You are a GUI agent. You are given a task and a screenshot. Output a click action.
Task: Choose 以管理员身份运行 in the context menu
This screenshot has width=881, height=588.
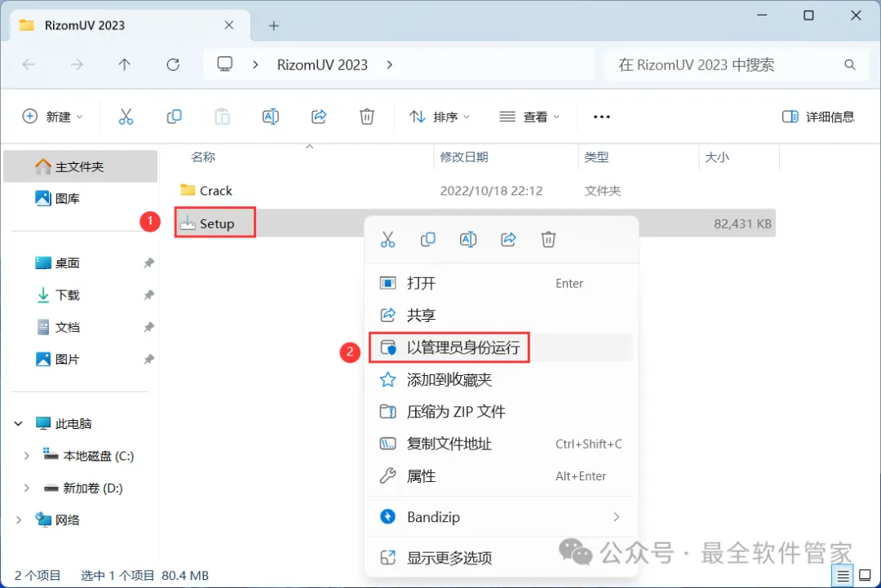[x=501, y=347]
